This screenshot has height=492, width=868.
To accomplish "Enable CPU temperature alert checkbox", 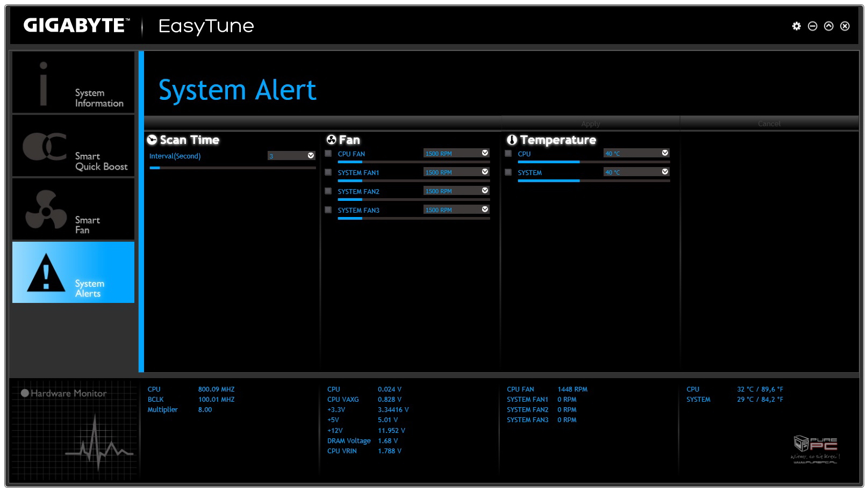I will [508, 154].
